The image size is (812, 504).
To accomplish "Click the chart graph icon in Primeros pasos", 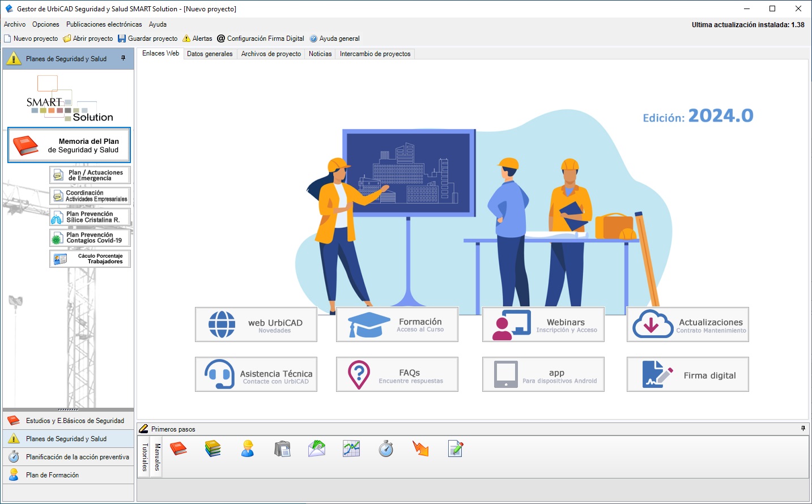I will 351,449.
